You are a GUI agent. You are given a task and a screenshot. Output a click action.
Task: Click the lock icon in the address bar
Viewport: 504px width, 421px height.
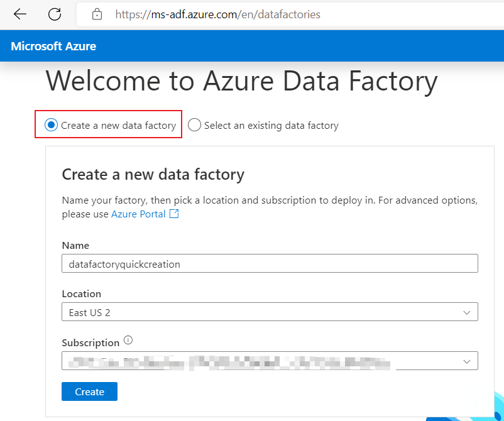coord(97,14)
